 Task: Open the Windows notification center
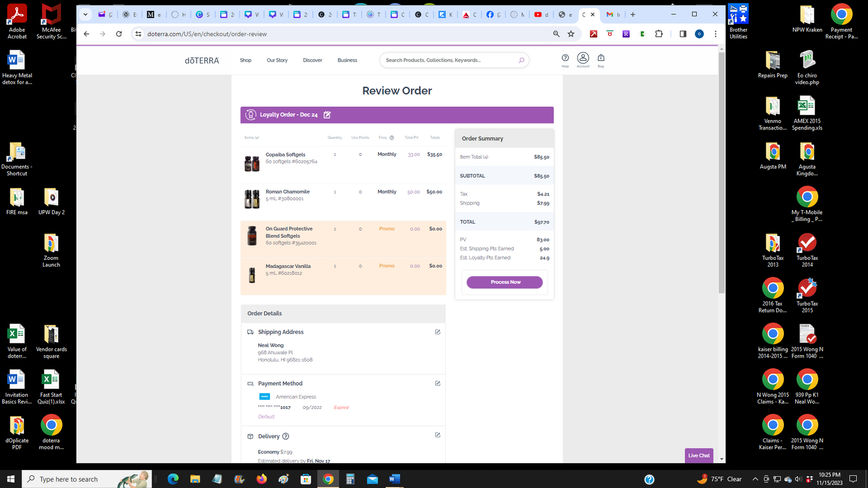(853, 479)
